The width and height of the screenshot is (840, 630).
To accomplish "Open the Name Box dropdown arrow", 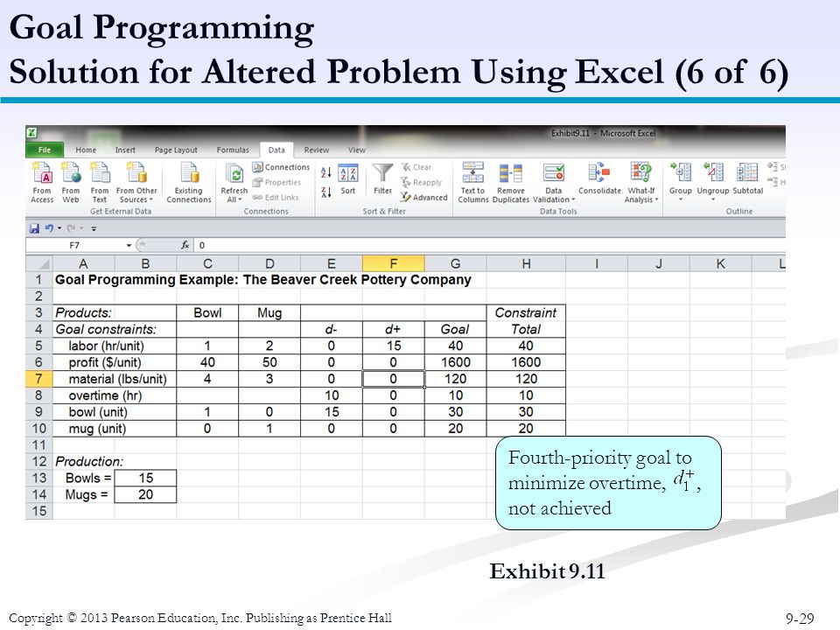I will point(129,245).
